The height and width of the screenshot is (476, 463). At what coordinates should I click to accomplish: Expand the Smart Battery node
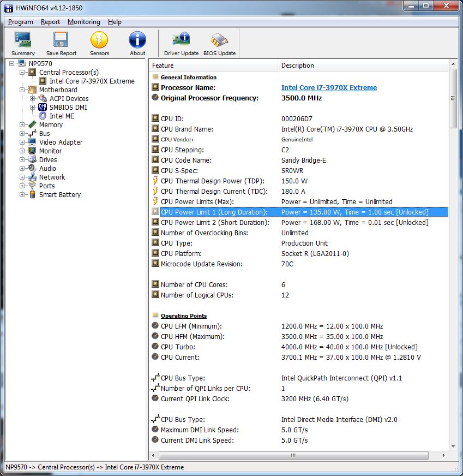(x=22, y=194)
